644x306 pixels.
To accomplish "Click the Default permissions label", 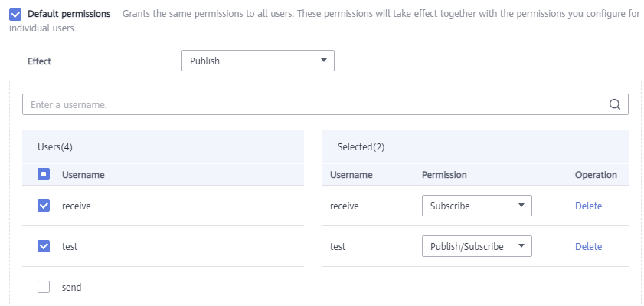I will pyautogui.click(x=69, y=14).
